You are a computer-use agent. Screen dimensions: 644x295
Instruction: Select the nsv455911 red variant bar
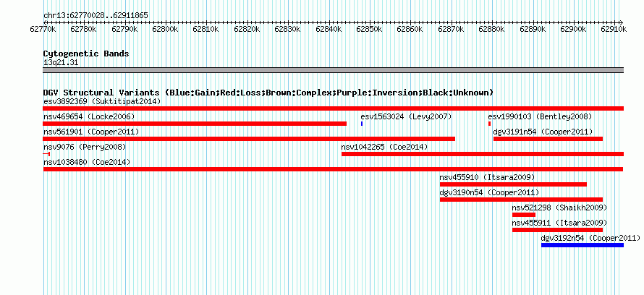(x=557, y=230)
